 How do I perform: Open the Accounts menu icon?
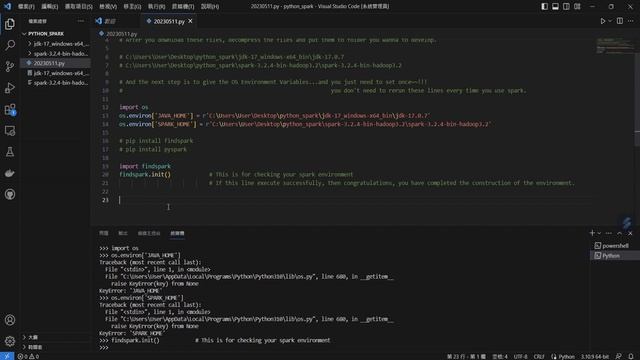(x=10, y=320)
